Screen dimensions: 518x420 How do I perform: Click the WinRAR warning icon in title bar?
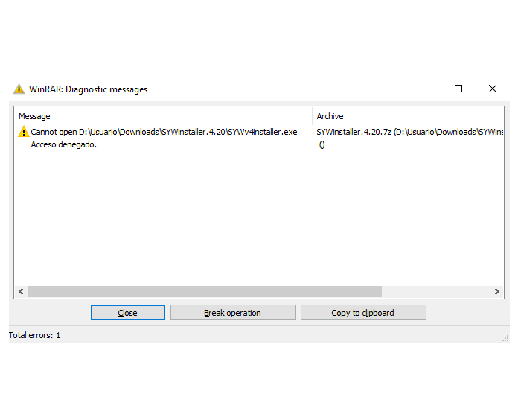[x=19, y=89]
